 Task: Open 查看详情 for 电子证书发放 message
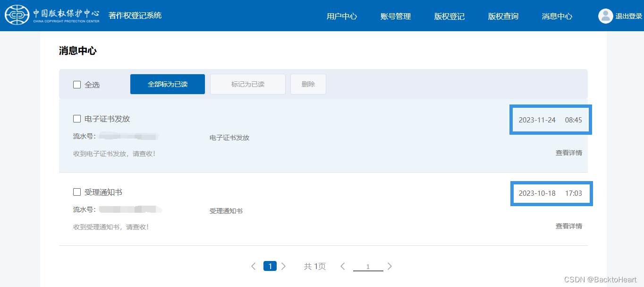569,153
